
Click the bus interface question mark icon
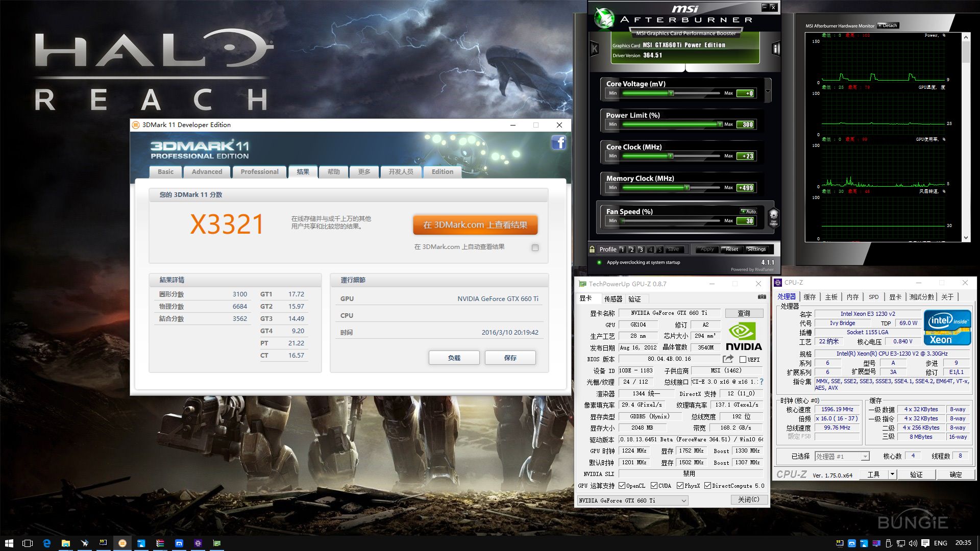tap(762, 382)
